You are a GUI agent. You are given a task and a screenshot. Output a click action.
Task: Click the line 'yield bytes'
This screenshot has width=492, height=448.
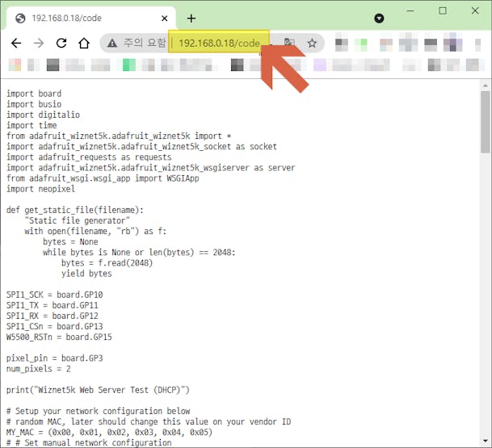tap(86, 274)
